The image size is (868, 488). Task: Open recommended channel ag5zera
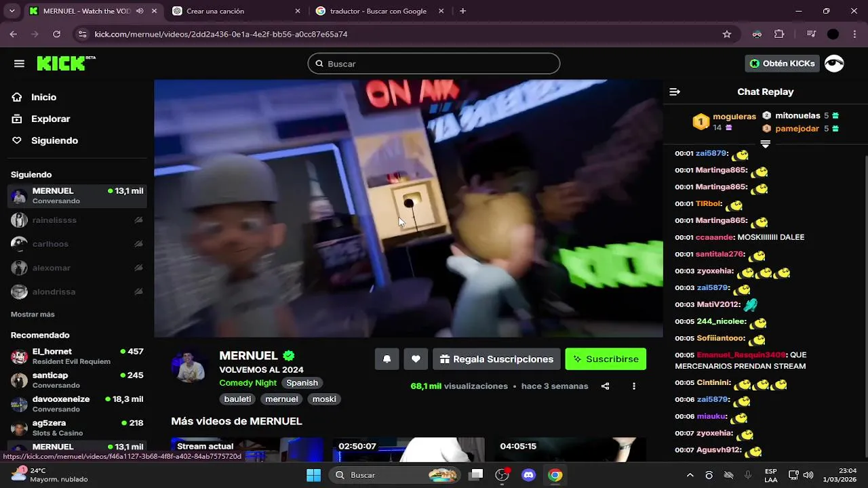click(77, 428)
